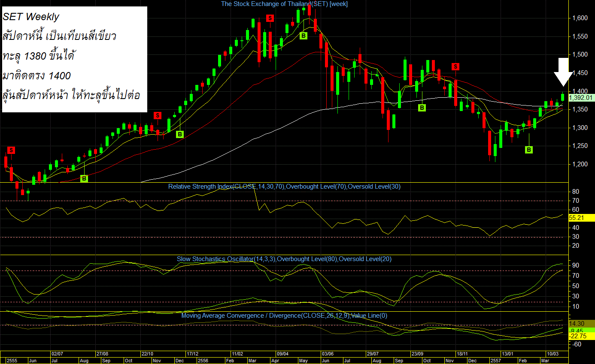This screenshot has width=595, height=364.
Task: Click the 2557 year label on the time axis
Action: 495,361
